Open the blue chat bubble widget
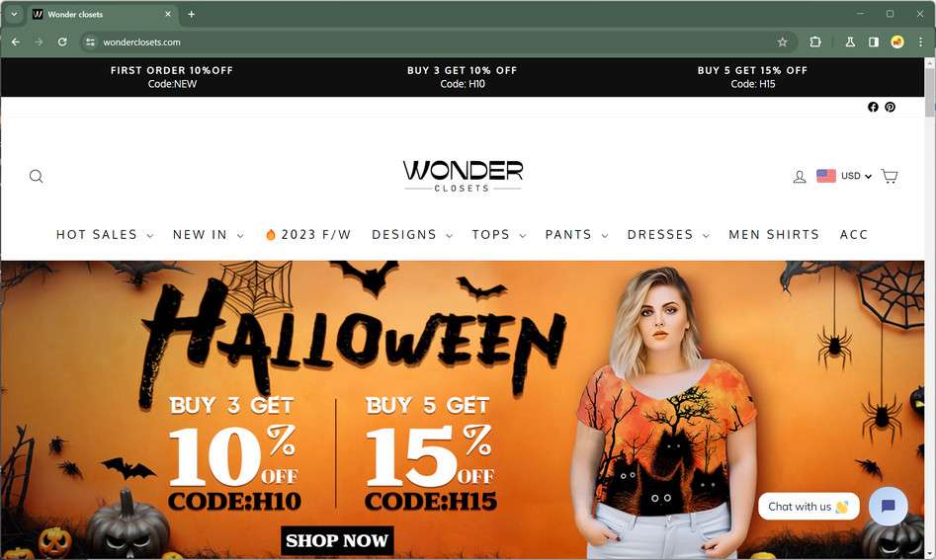Viewport: 936px width, 560px height. pos(889,507)
